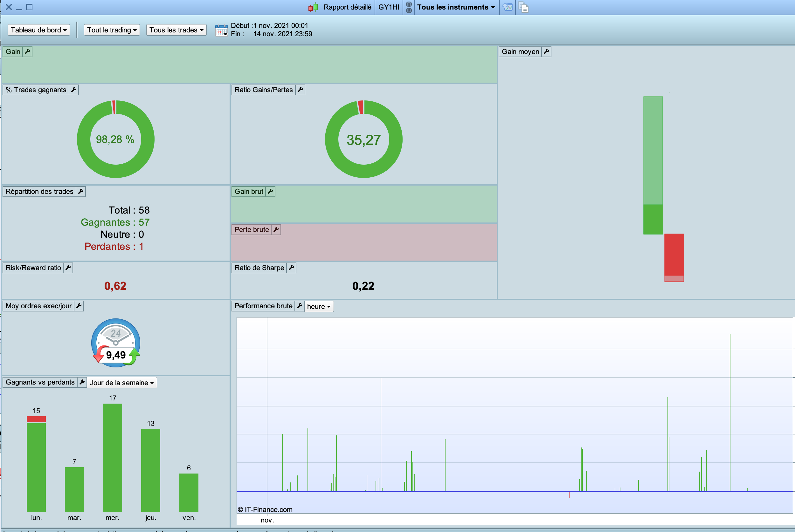The image size is (795, 532).
Task: Click the copy report documents icon
Action: click(523, 7)
